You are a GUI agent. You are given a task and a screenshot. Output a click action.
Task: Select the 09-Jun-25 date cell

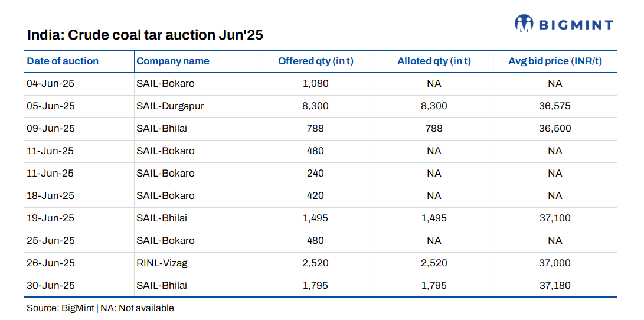pos(50,128)
